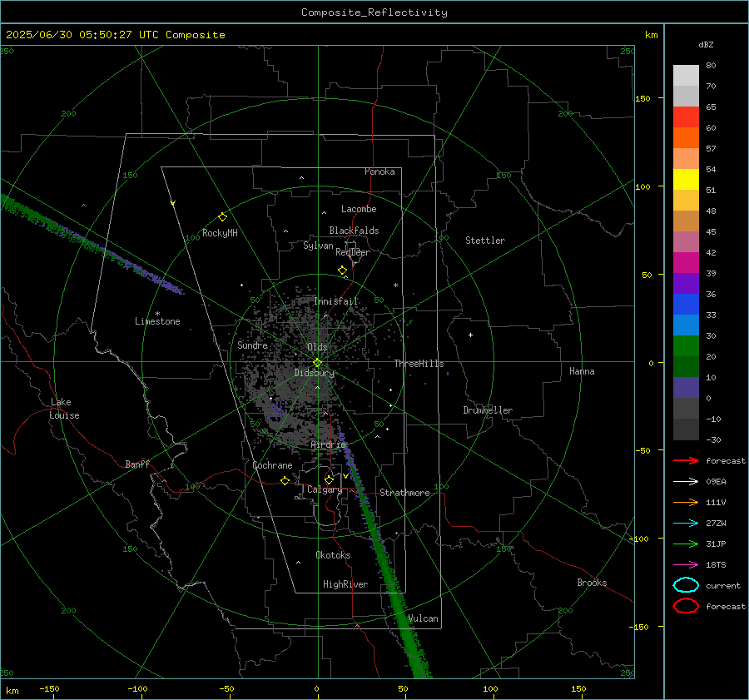Pick the pink 42-45 dBZ swatch

tap(686, 241)
